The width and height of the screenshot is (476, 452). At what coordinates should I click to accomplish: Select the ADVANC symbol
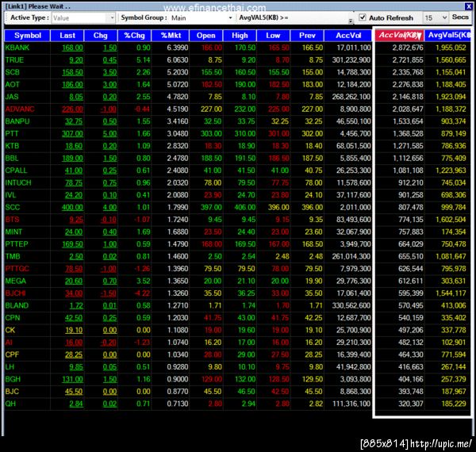click(20, 109)
